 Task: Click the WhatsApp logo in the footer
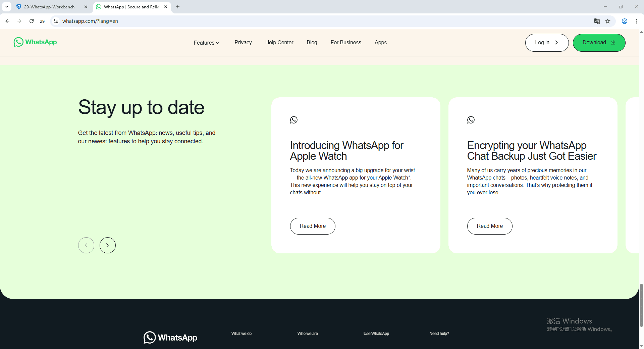[x=170, y=337]
